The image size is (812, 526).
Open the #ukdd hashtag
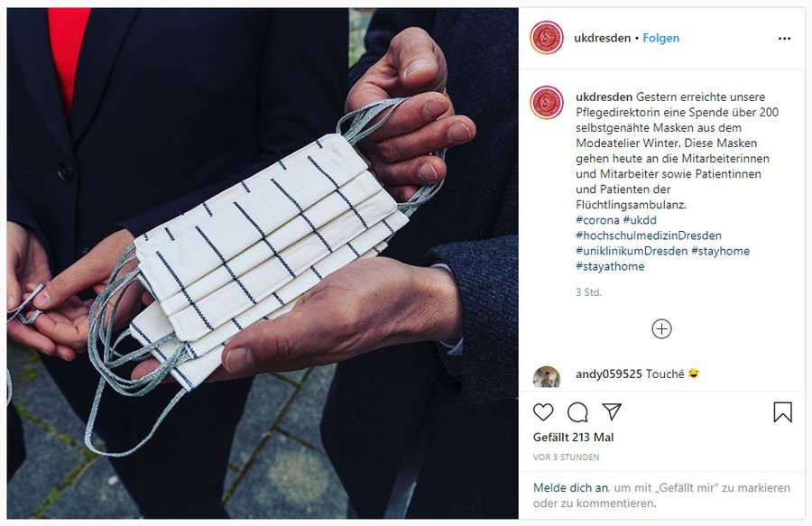[x=640, y=220]
